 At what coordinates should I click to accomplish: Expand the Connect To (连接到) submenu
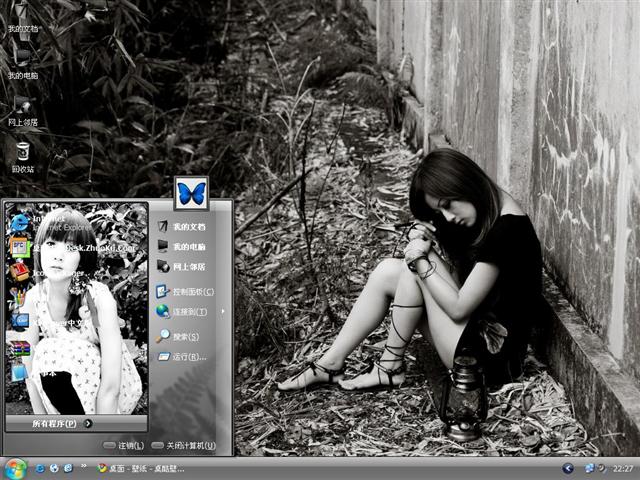pyautogui.click(x=188, y=311)
